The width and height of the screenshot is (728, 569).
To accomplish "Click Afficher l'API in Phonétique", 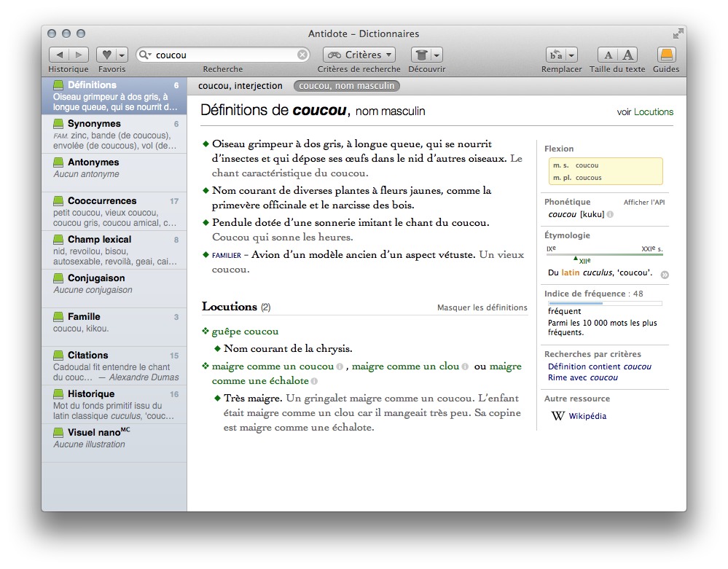I will 644,203.
